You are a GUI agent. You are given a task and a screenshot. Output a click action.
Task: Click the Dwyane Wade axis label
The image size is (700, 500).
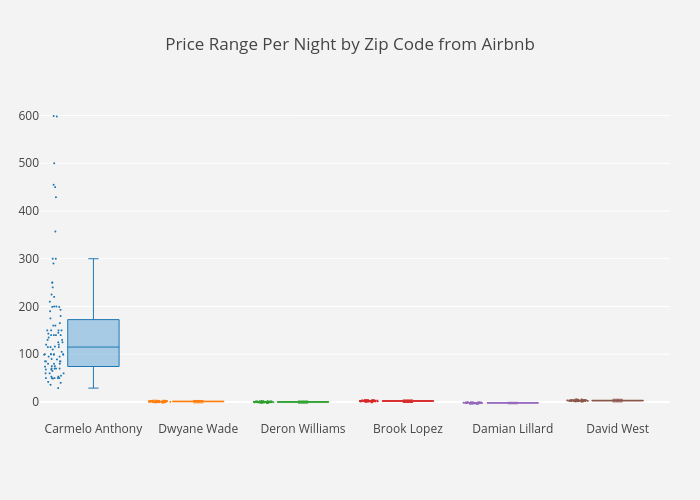(198, 429)
